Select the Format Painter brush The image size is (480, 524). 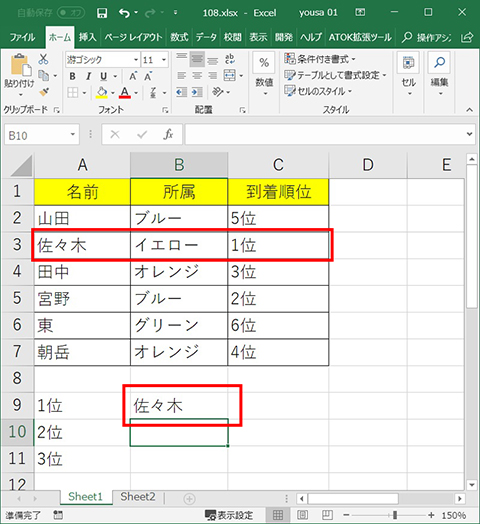(44, 92)
